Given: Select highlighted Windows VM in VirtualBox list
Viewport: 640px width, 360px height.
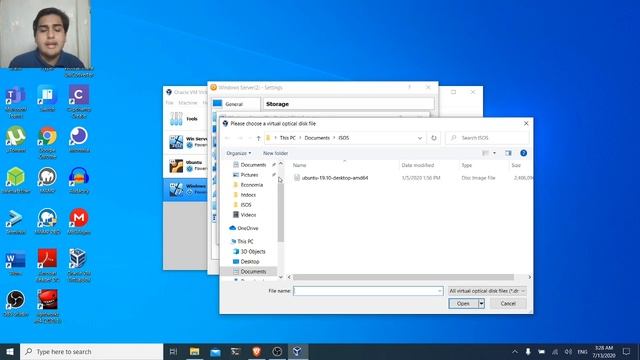Looking at the screenshot, I should point(186,189).
